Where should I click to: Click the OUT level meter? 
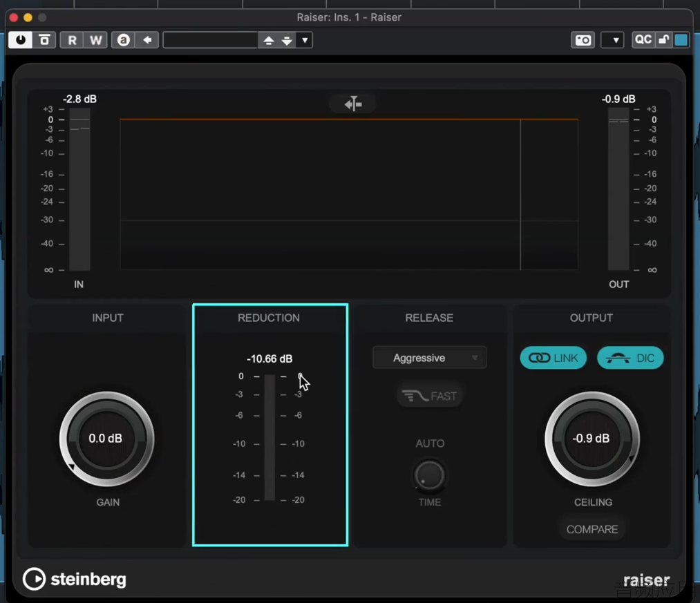pyautogui.click(x=618, y=190)
